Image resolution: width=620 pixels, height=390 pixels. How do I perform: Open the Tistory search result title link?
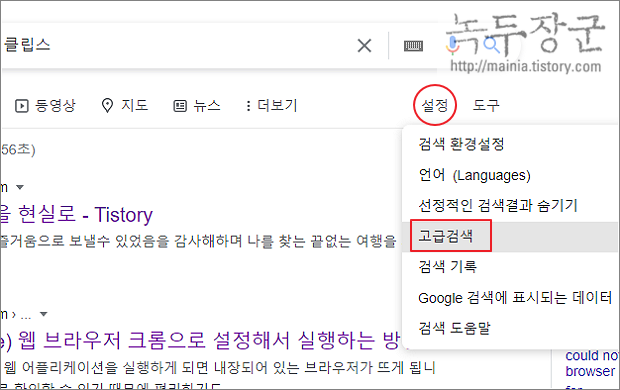(77, 215)
